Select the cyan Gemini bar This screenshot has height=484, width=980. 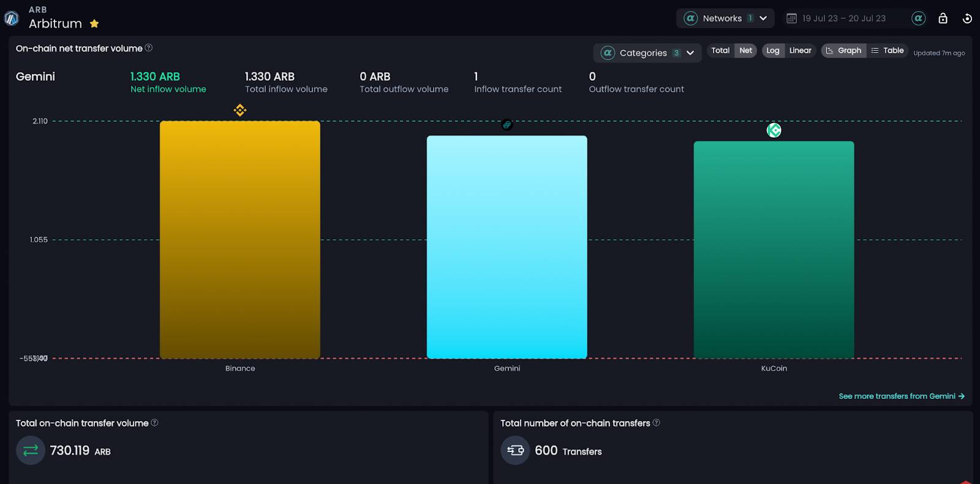click(507, 247)
